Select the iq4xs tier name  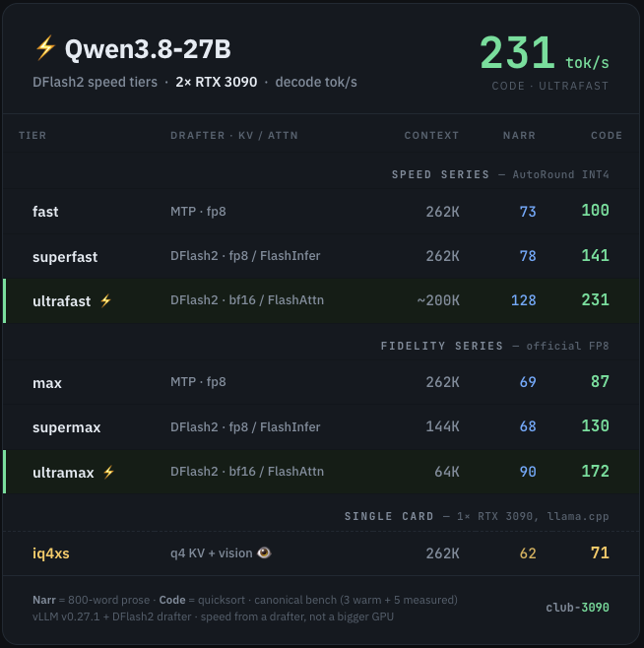[51, 553]
